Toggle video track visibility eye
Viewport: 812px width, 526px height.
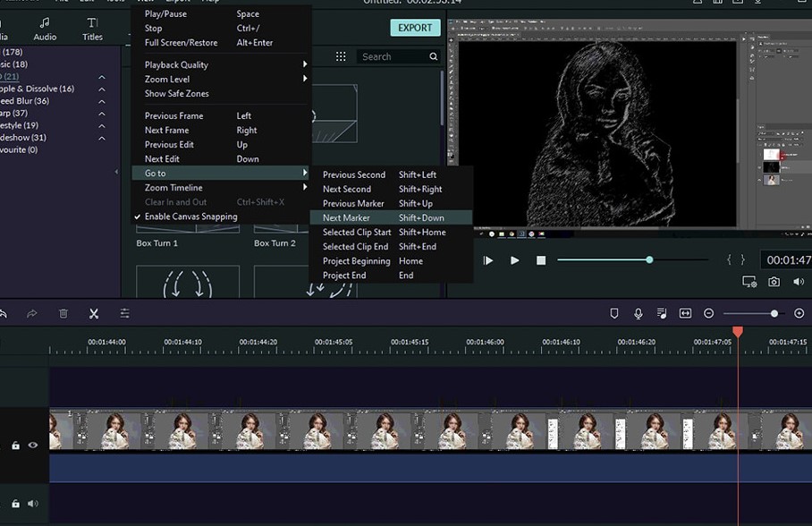click(33, 445)
